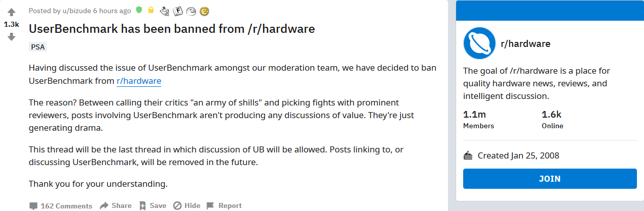Screen dimensions: 644x211
Task: Save the post with the Save button
Action: pyautogui.click(x=153, y=205)
